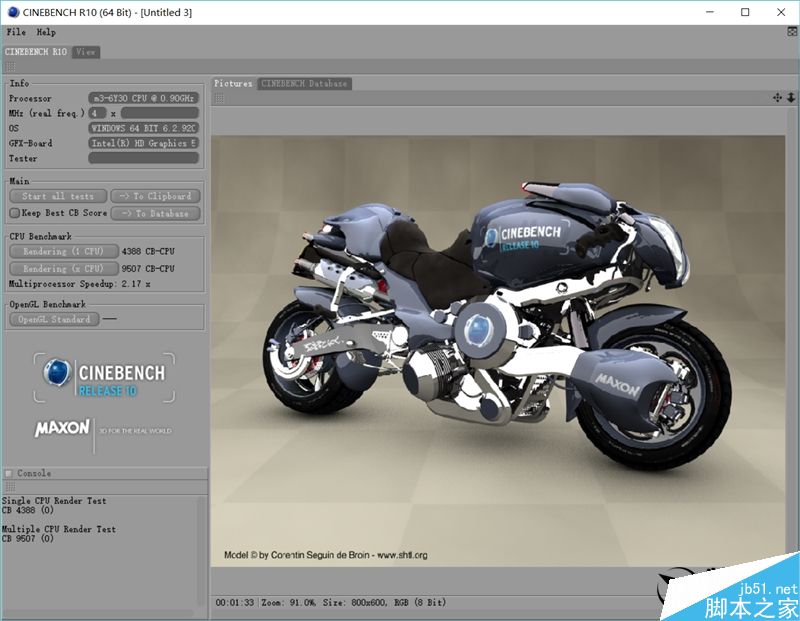Click the move-view crosshair icon above the picture
The width and height of the screenshot is (800, 621).
click(777, 97)
